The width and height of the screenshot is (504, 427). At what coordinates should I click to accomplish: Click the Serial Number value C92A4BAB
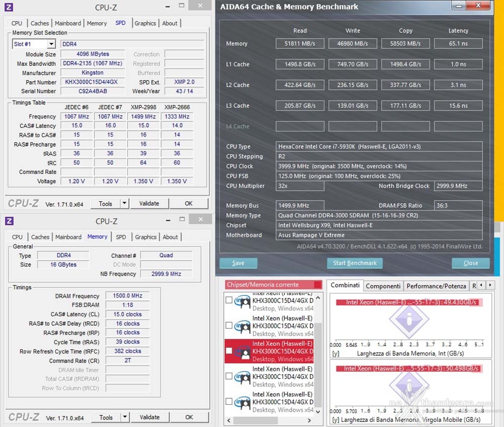(x=92, y=91)
